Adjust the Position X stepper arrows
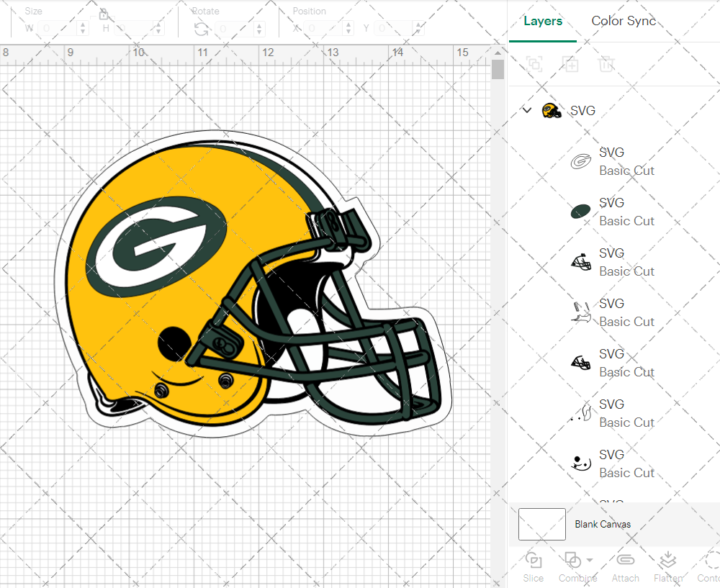The height and width of the screenshot is (588, 720). coord(348,29)
